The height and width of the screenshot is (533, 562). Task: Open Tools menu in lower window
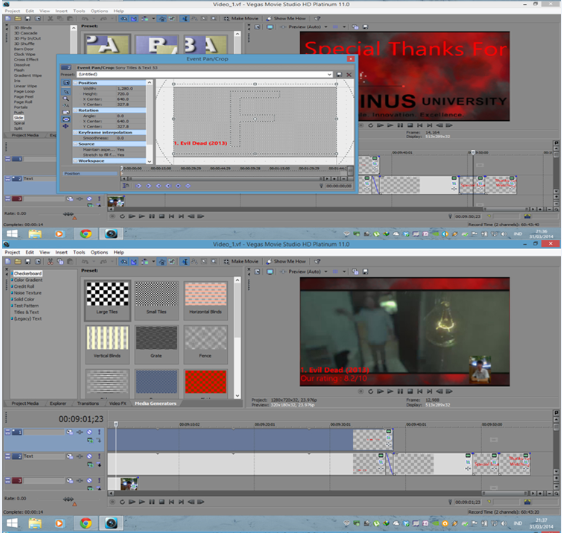coord(79,252)
